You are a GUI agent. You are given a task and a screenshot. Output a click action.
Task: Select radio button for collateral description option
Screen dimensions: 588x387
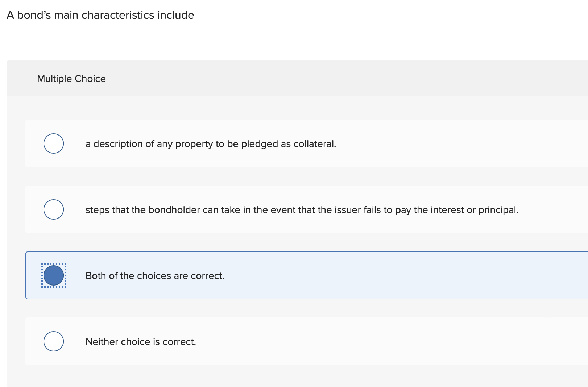tap(53, 143)
